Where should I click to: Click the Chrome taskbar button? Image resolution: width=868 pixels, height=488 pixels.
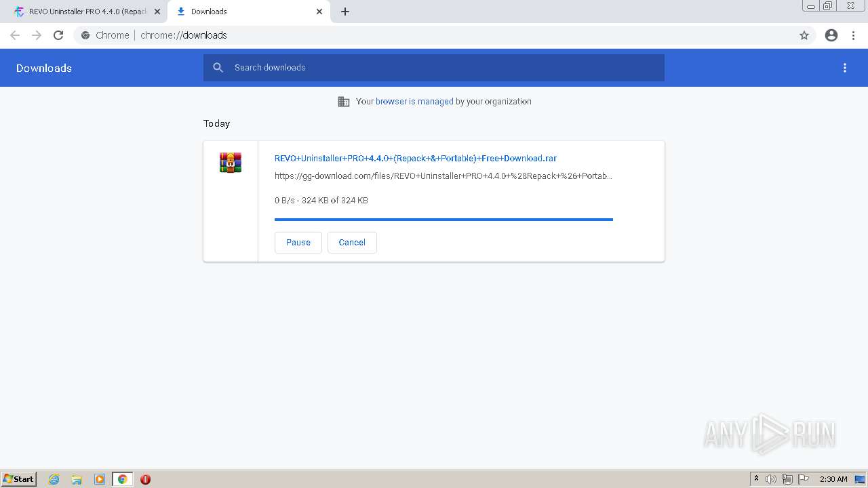(122, 479)
